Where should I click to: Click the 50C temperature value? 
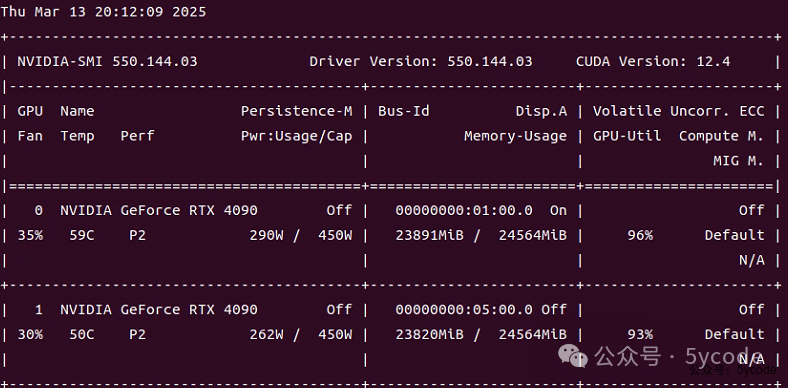(x=82, y=334)
